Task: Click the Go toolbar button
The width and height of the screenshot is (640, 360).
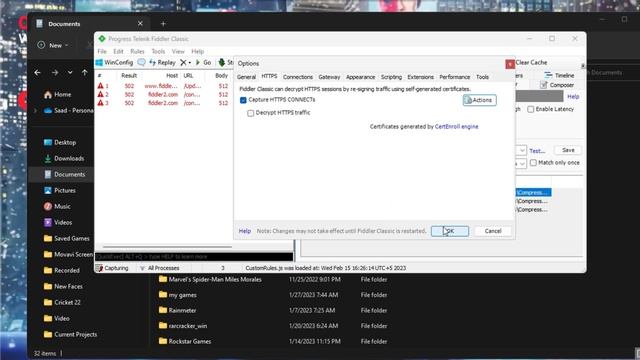Action: tap(203, 62)
